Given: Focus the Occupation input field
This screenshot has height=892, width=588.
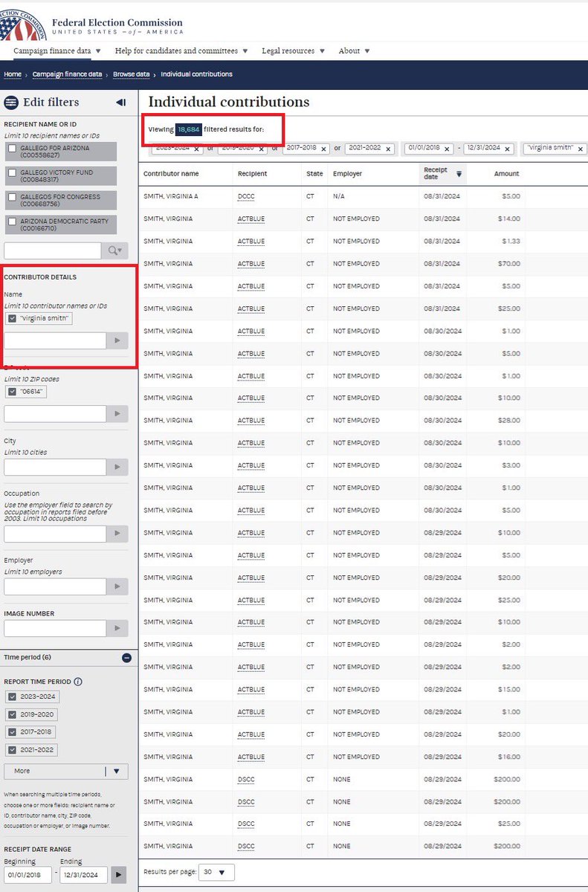Looking at the screenshot, I should tap(55, 534).
